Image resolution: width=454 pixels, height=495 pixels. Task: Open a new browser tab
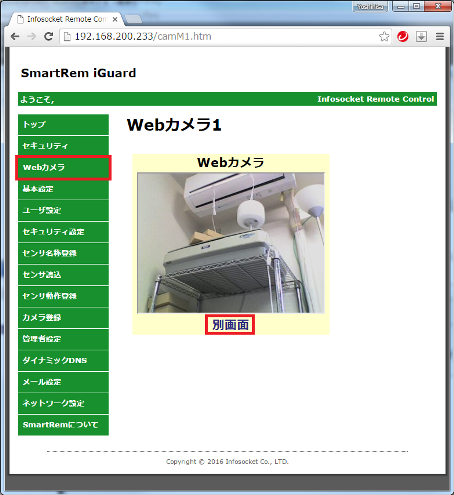coord(134,19)
